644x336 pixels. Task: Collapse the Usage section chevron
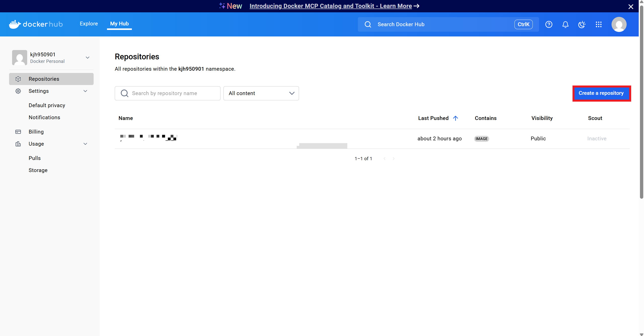tap(85, 144)
